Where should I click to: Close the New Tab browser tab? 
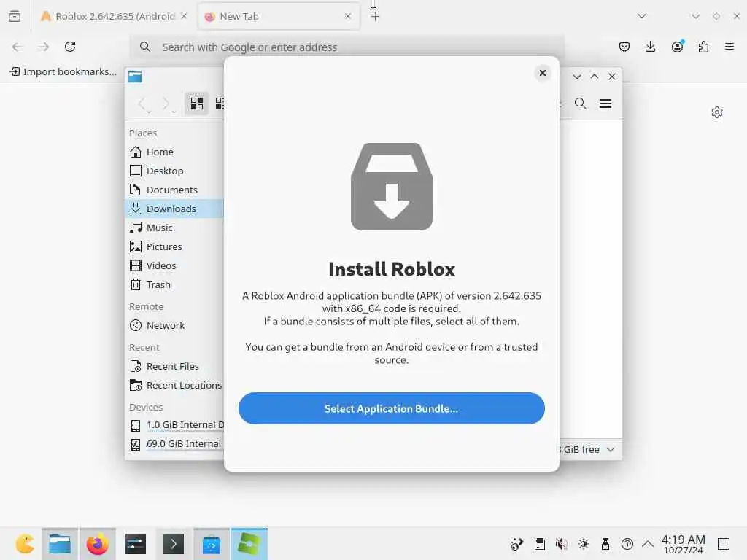click(x=348, y=16)
